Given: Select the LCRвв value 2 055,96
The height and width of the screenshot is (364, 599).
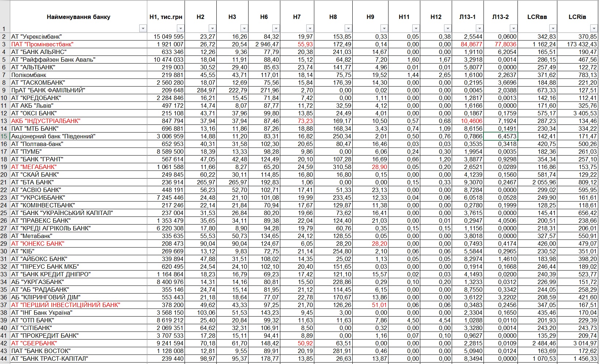Looking at the screenshot, I should click(x=537, y=182).
